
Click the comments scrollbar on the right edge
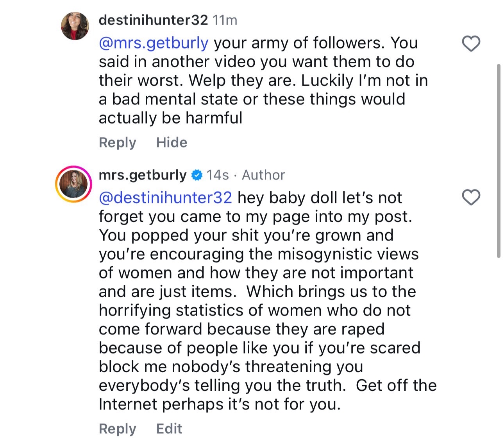(499, 161)
